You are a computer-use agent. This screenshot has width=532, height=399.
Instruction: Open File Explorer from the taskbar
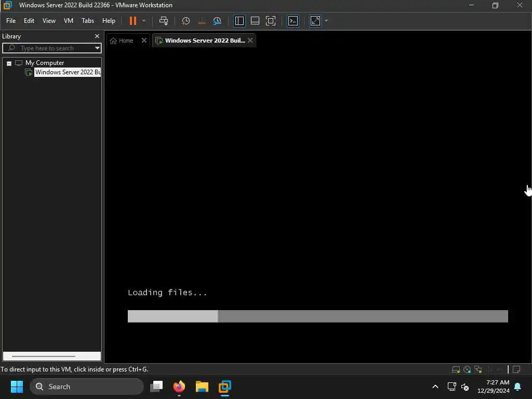(202, 387)
